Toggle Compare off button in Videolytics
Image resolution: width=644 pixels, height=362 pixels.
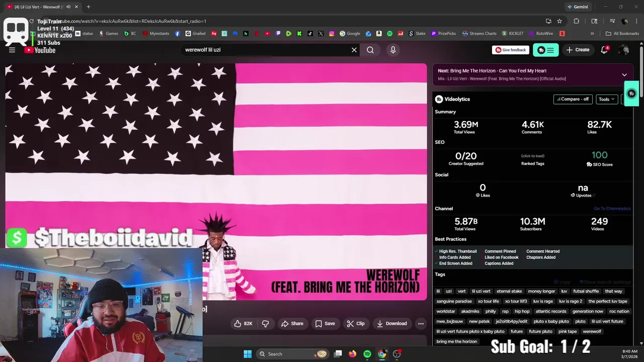coord(573,99)
